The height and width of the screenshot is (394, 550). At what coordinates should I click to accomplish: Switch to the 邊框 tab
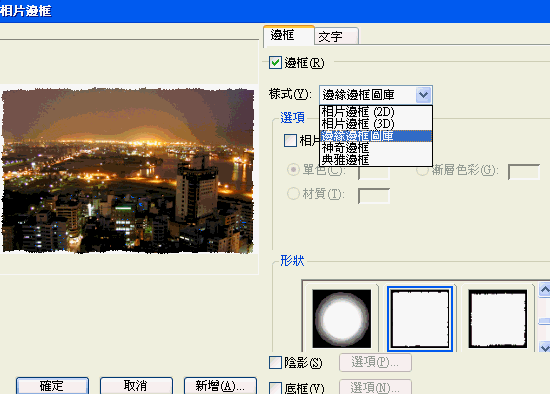289,35
